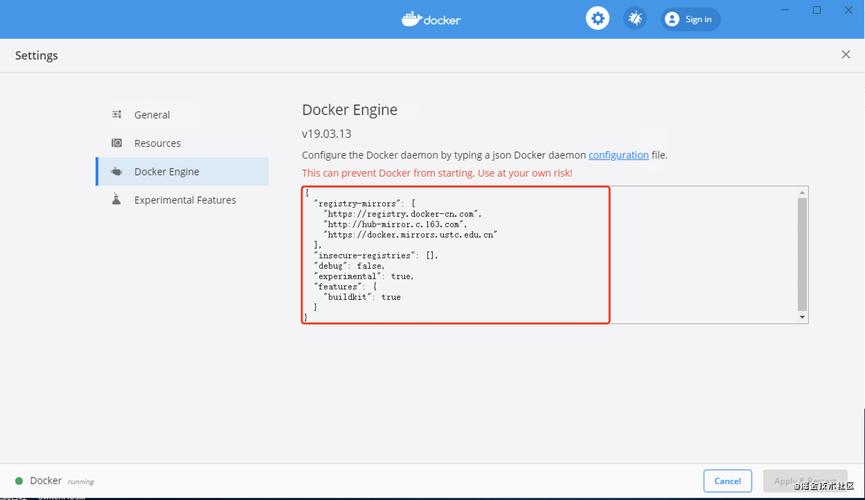865x500 pixels.
Task: Click the "https://docker.mirrors.ustc.edu.cn" entry
Action: [410, 235]
